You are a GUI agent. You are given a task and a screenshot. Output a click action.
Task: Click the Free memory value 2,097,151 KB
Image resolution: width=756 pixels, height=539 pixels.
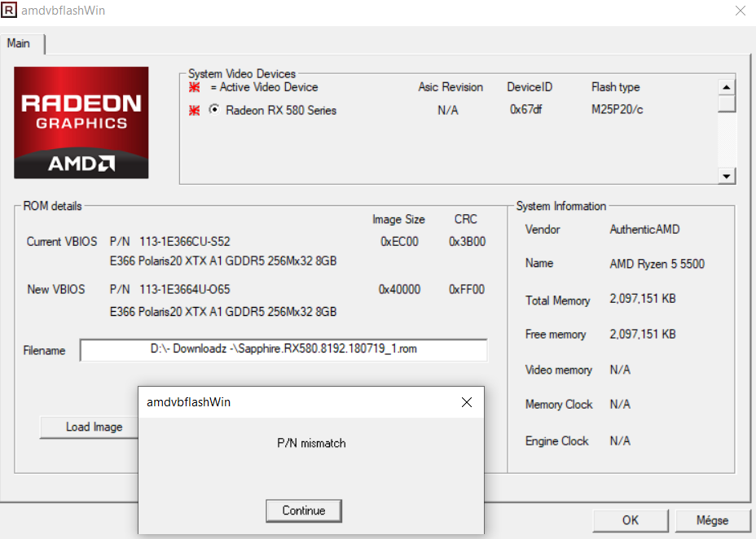(x=643, y=334)
